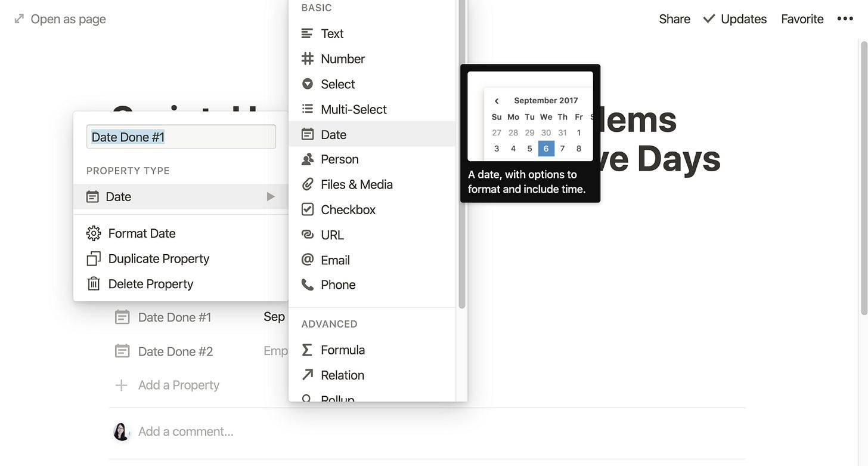Screen dimensions: 868x466
Task: Click the Number hash icon
Action: [x=307, y=58]
